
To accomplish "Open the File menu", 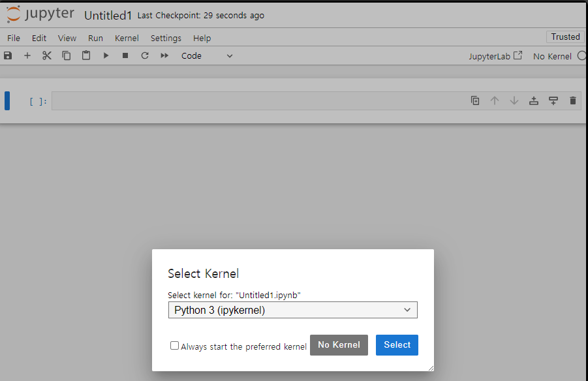I will 14,38.
